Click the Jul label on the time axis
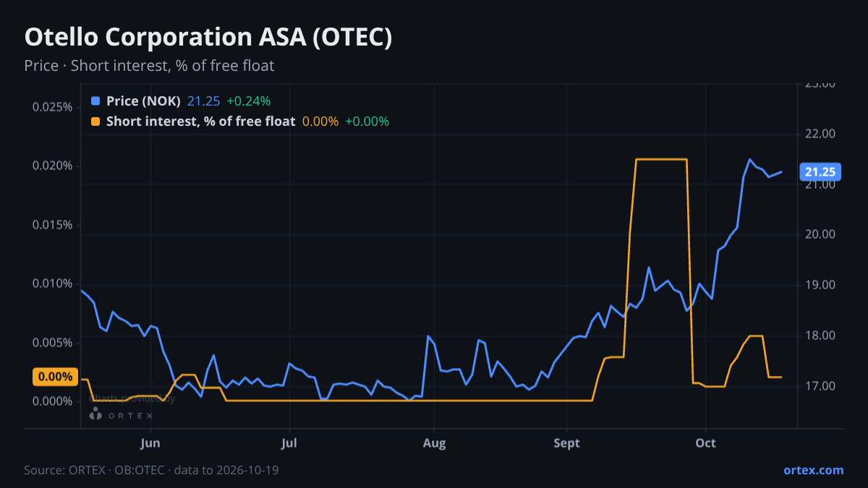The height and width of the screenshot is (488, 868). (x=289, y=443)
